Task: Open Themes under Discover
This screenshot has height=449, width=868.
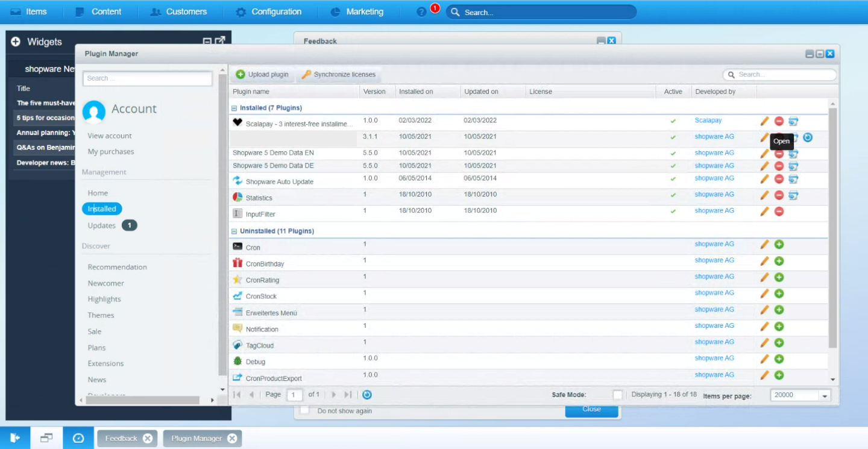Action: coord(101,315)
